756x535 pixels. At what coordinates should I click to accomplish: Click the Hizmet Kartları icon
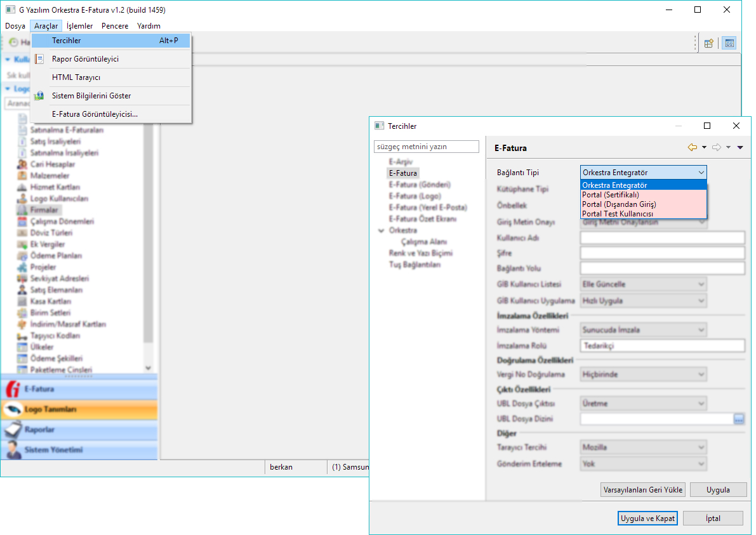tap(22, 187)
